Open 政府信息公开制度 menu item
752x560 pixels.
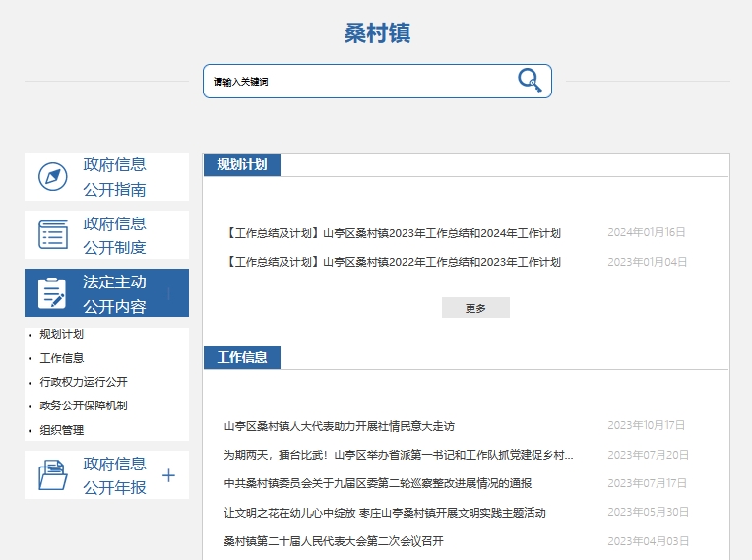[x=106, y=235]
